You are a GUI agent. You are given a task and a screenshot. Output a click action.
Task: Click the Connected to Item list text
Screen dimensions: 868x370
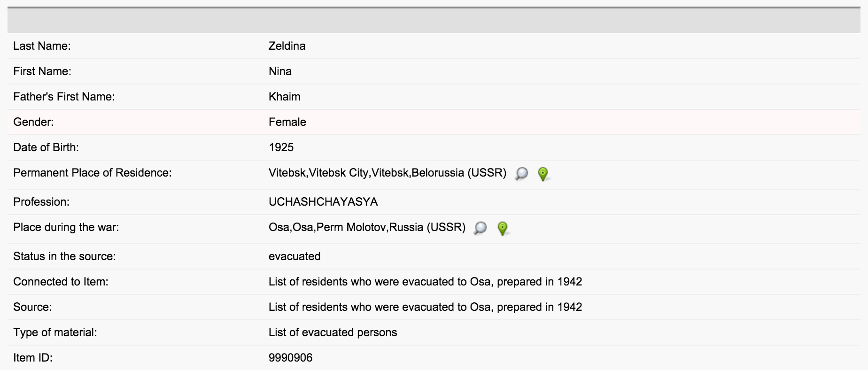click(x=425, y=282)
